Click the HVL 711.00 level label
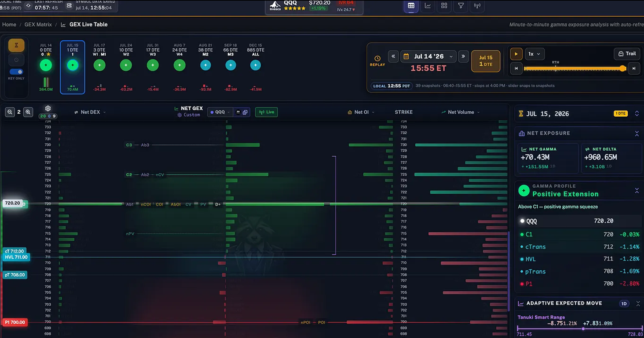 pyautogui.click(x=16, y=257)
